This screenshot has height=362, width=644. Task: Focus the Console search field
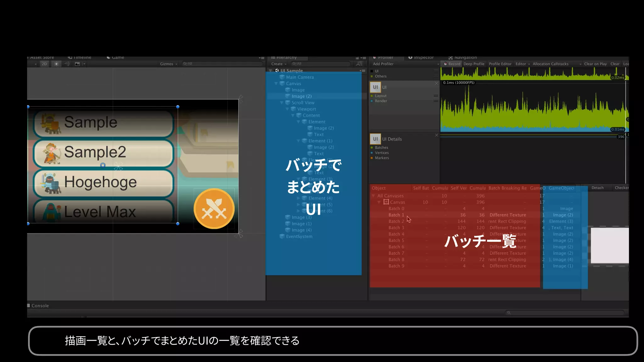[x=565, y=312]
